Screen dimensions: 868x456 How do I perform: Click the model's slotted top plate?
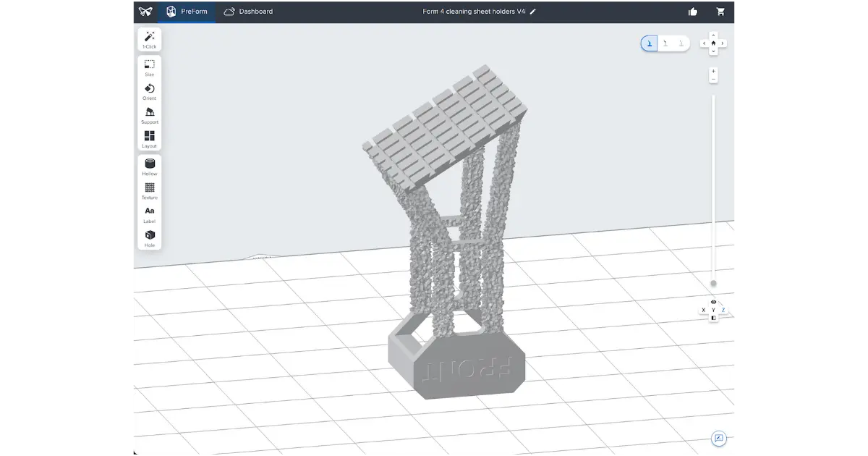444,127
